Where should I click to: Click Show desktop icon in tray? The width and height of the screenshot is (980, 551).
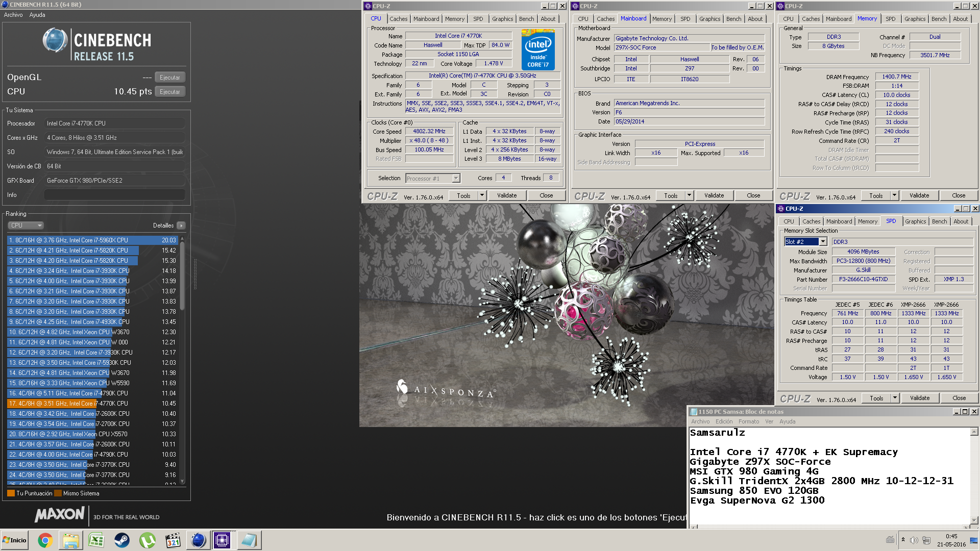pyautogui.click(x=974, y=540)
